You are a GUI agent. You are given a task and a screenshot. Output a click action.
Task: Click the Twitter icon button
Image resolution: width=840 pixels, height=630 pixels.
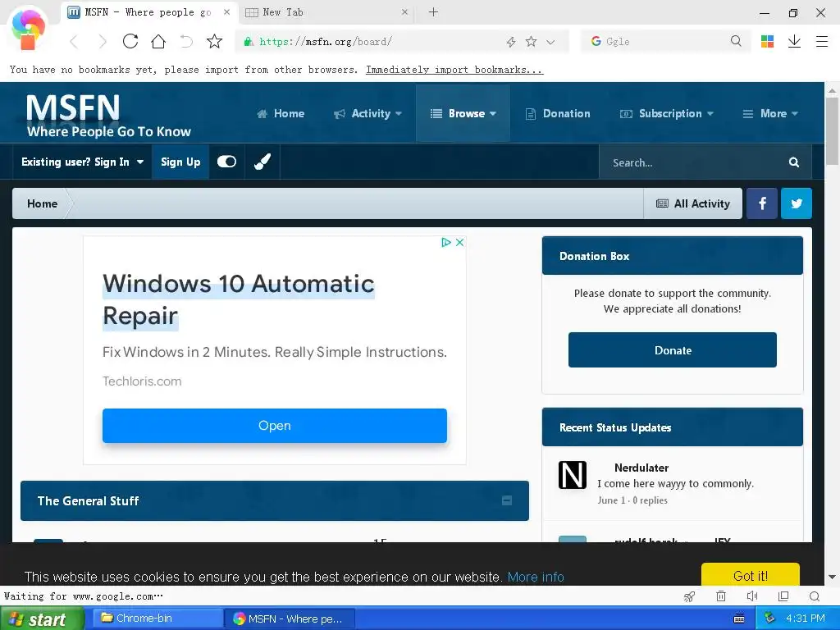(797, 203)
